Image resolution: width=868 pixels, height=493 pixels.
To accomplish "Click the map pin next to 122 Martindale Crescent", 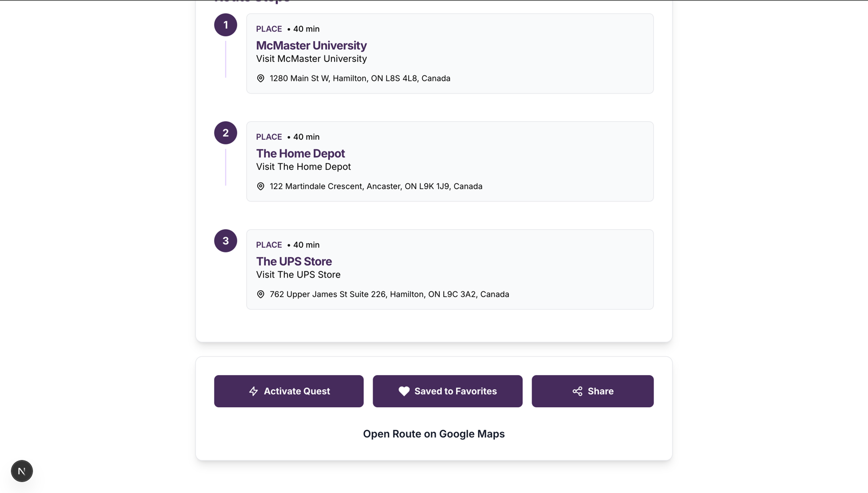I will point(260,186).
